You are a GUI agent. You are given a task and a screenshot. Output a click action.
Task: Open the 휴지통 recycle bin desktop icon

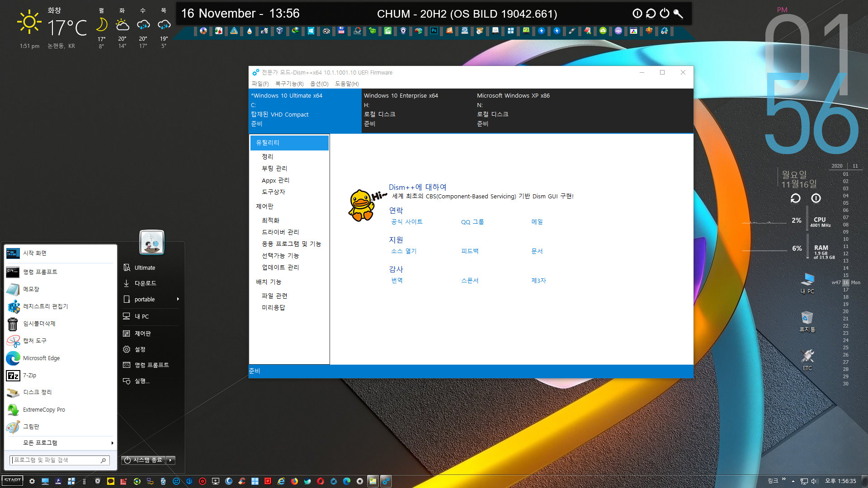[x=807, y=322]
